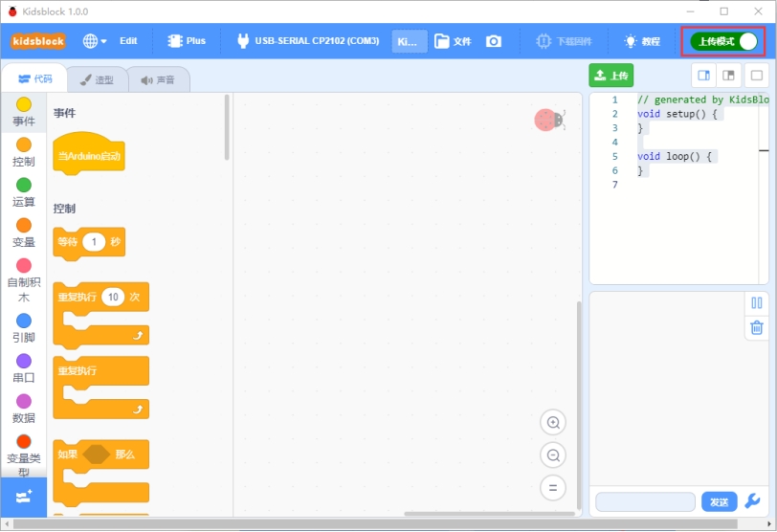The height and width of the screenshot is (532, 777).
Task: Minimize the Kidsblock window
Action: [x=690, y=11]
